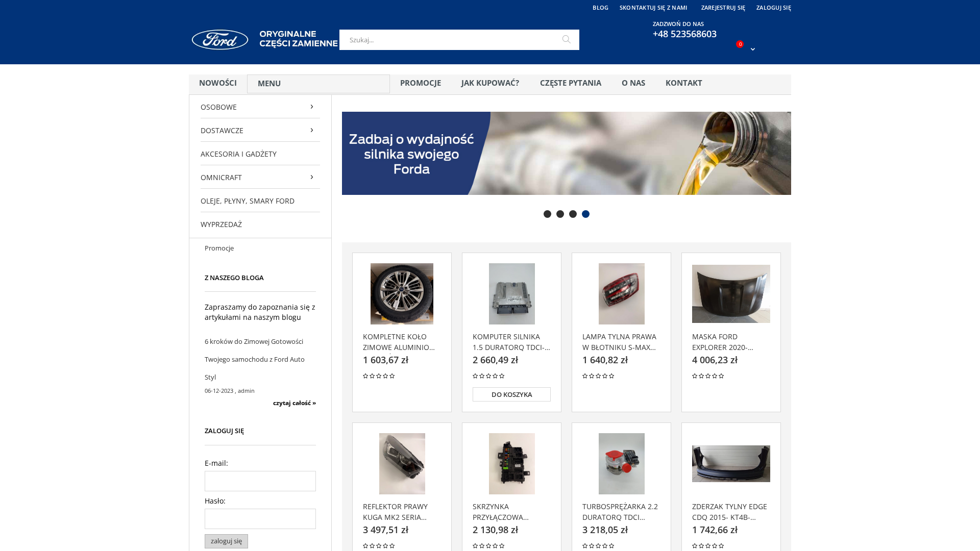Screen dimensions: 980x551
Task: Click Turbosprężarka 2.2 Duratorq title
Action: (x=620, y=512)
